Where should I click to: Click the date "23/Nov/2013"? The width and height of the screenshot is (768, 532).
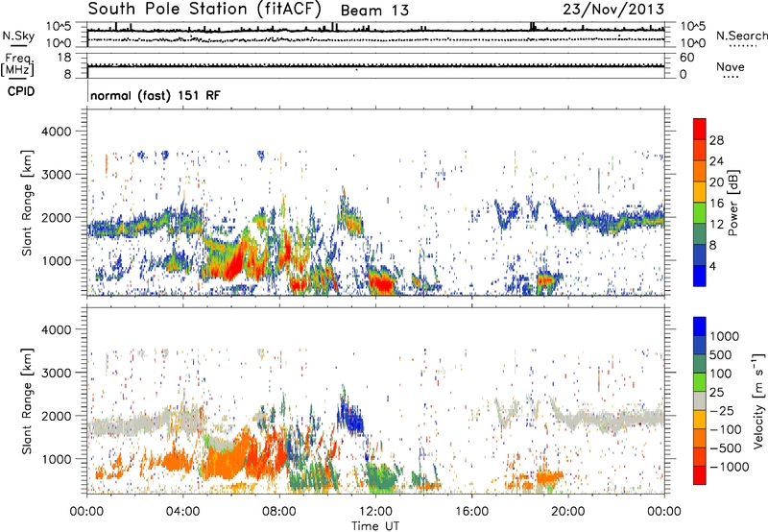[613, 10]
